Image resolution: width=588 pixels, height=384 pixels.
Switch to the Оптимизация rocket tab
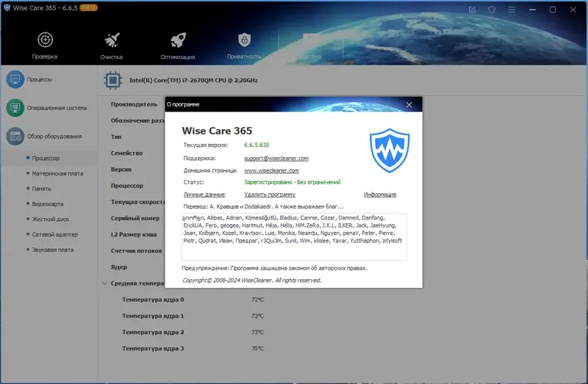tap(178, 46)
